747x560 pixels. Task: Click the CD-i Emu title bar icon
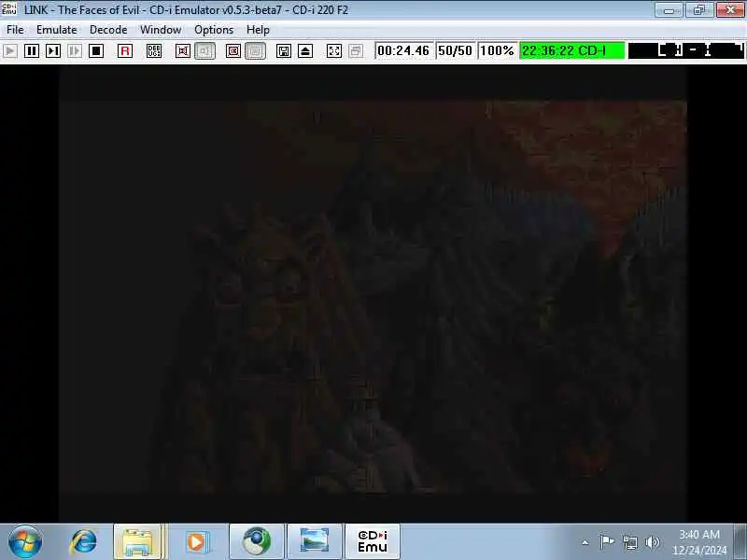click(x=9, y=8)
